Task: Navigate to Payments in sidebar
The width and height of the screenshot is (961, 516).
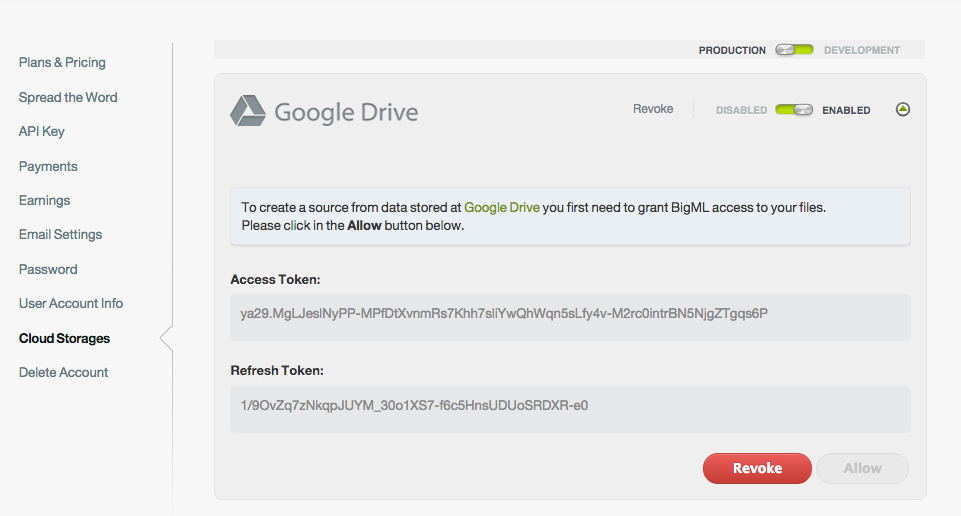Action: coord(48,167)
